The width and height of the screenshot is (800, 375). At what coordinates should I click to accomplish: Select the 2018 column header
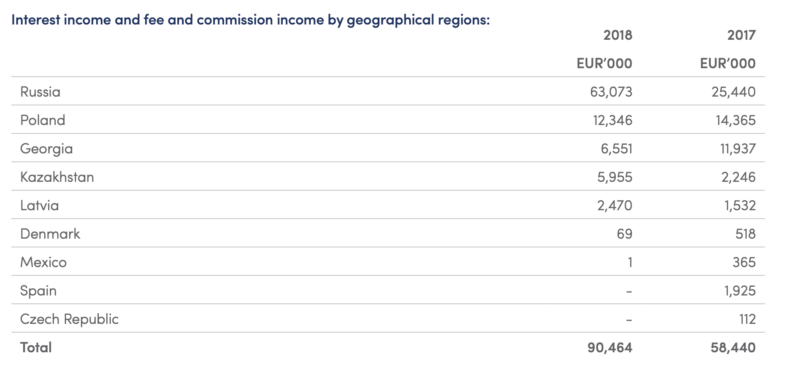click(617, 35)
